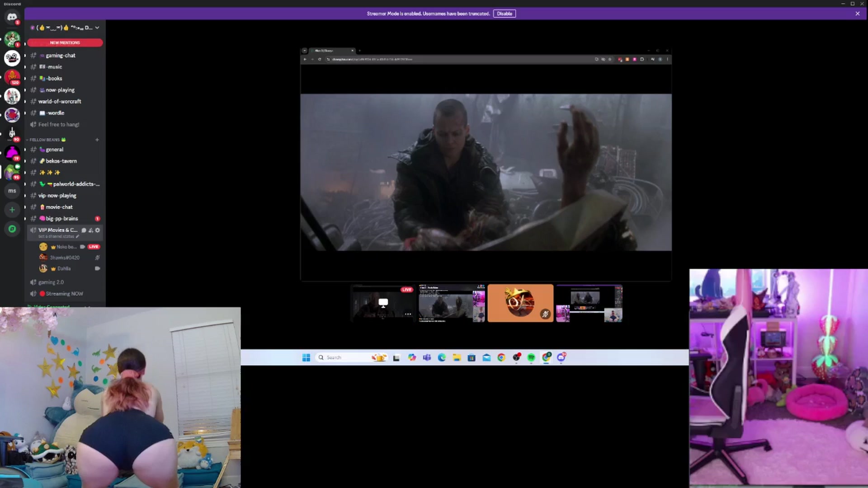The width and height of the screenshot is (868, 488).
Task: Edit channel status pencil icon
Action: pyautogui.click(x=77, y=236)
